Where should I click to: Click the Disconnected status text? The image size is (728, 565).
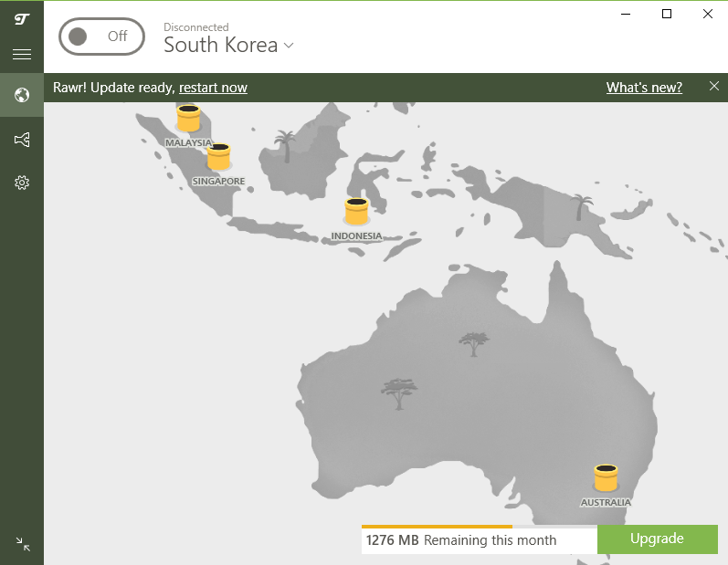[x=195, y=26]
